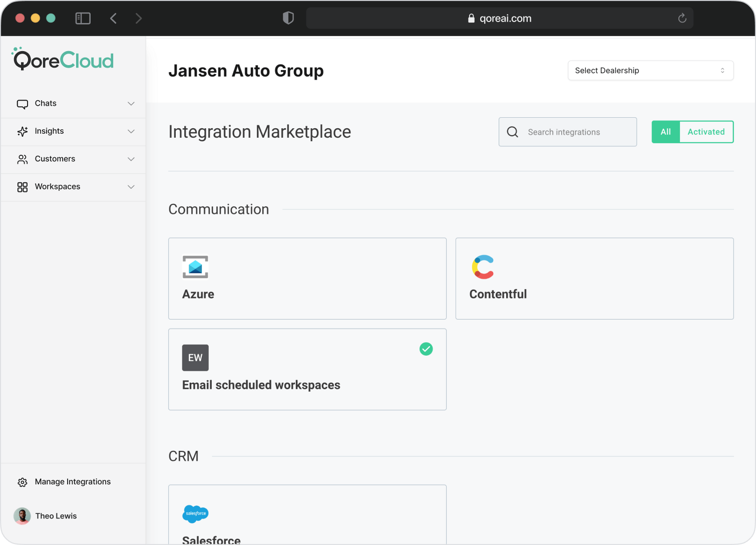This screenshot has width=756, height=545.
Task: Expand the Chats menu chevron
Action: [131, 104]
